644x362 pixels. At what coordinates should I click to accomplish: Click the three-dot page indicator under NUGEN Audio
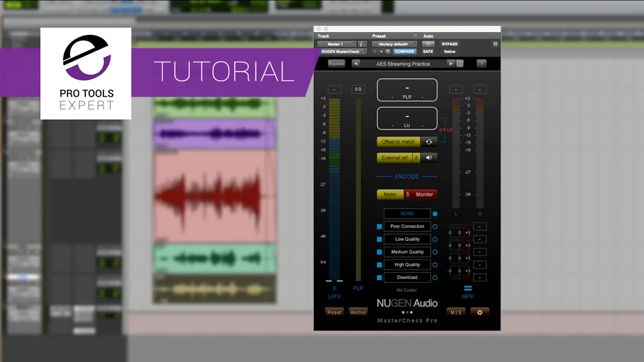tap(407, 312)
